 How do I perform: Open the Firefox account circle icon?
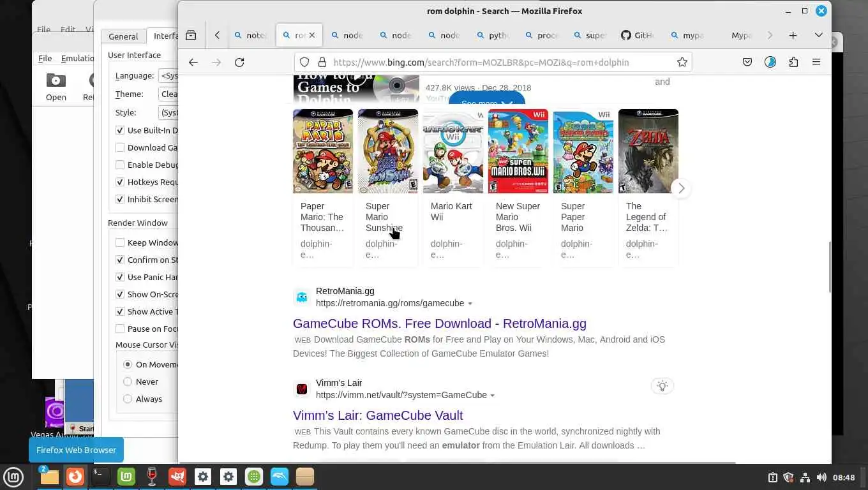770,62
